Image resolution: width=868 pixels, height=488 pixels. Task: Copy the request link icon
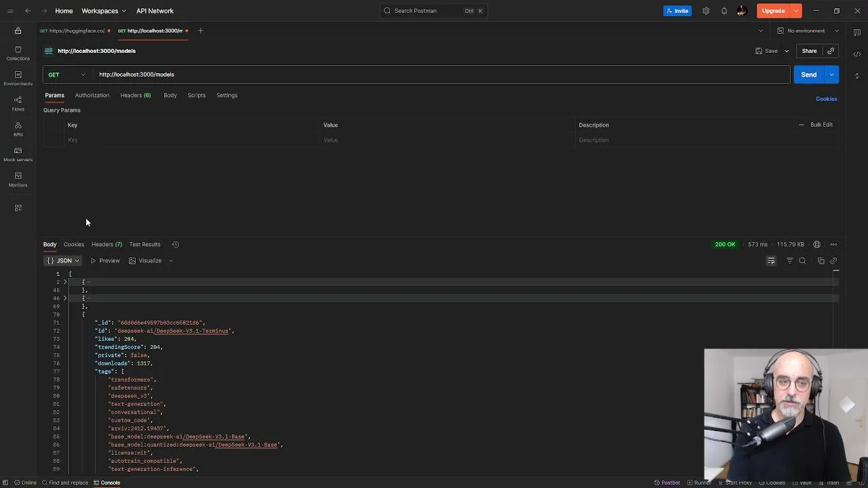click(x=831, y=51)
